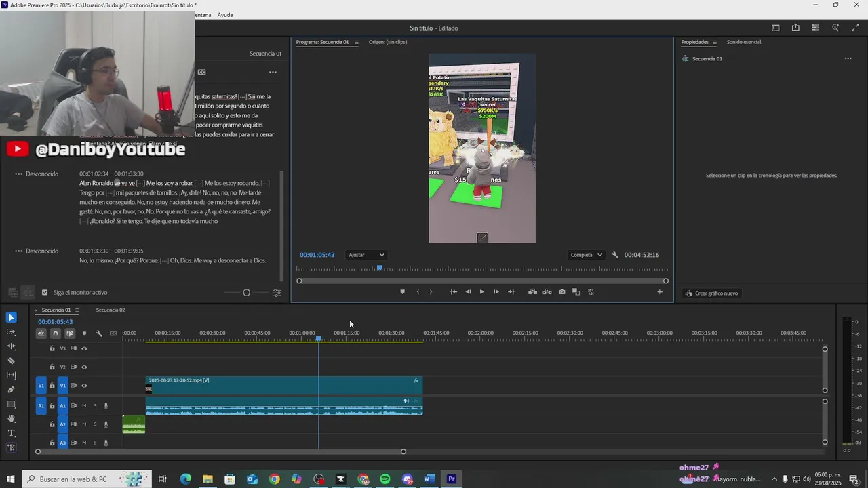Select the Selection tool arrow
868x488 pixels.
tap(12, 317)
